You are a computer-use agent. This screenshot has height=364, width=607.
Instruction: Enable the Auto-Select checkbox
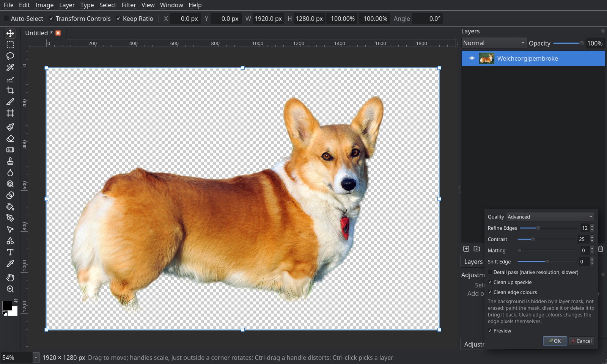tap(6, 18)
